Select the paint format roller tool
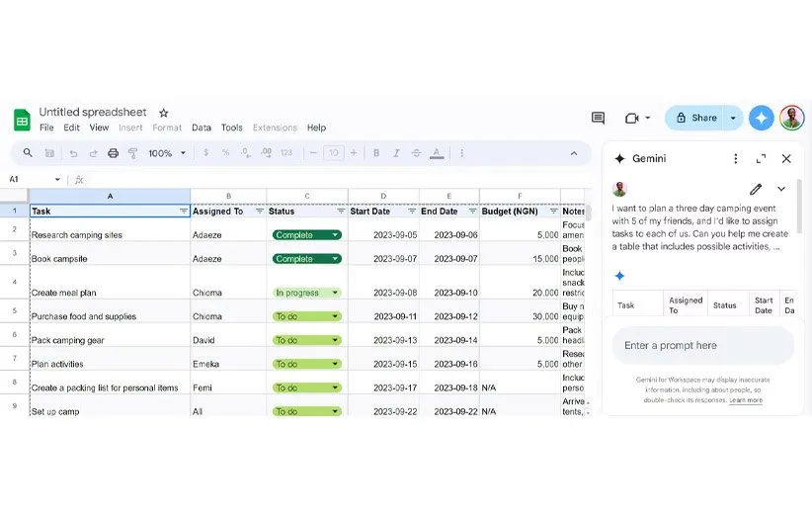The image size is (812, 516). point(132,153)
